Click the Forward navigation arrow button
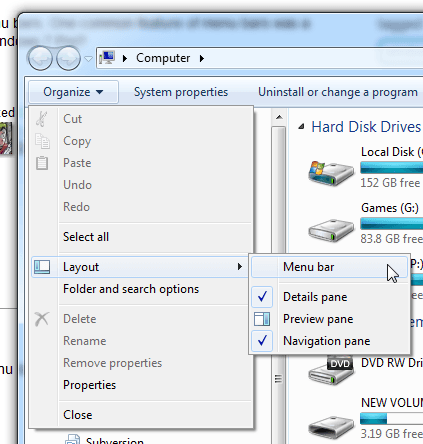Image resolution: width=423 pixels, height=444 pixels. click(68, 58)
